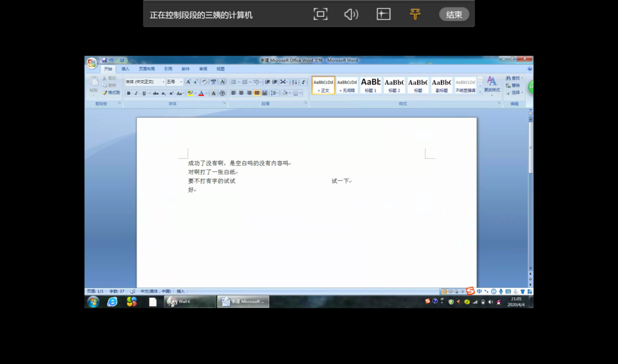
Task: Switch to the 引用 ribbon tab
Action: [168, 69]
